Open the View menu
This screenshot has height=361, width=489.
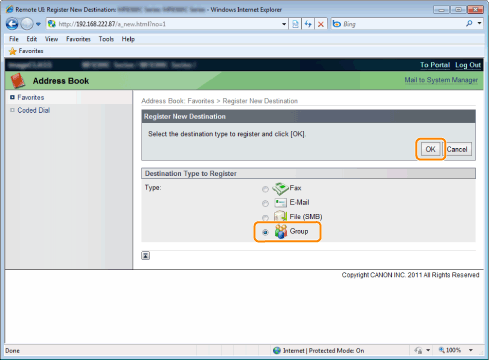[51, 39]
